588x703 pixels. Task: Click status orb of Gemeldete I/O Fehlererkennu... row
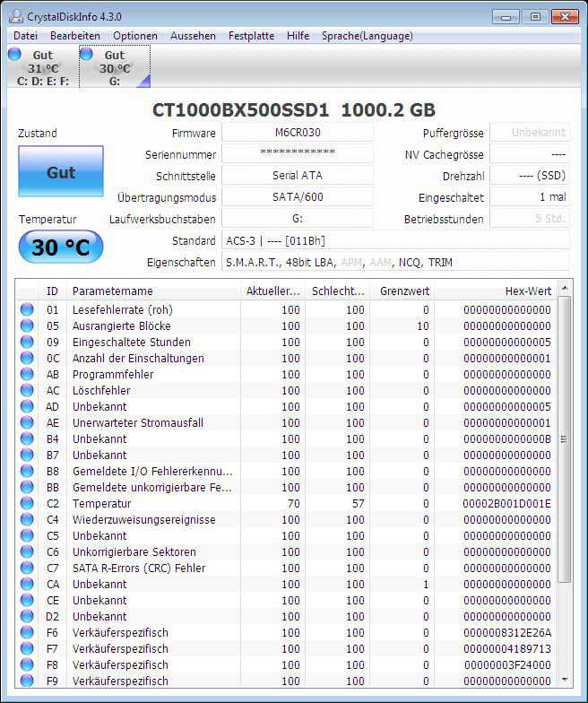tap(27, 471)
